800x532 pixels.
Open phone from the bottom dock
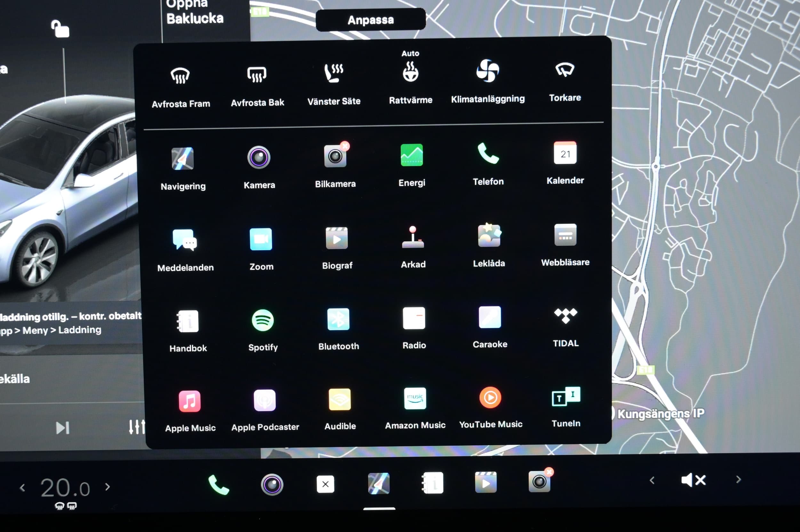(219, 485)
